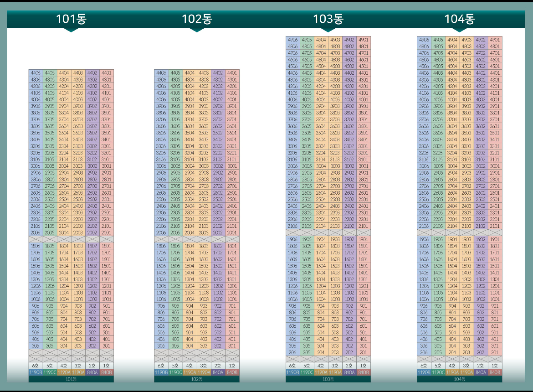
Task: Click the 1190C type swatch under 103동
Action: 307,372
